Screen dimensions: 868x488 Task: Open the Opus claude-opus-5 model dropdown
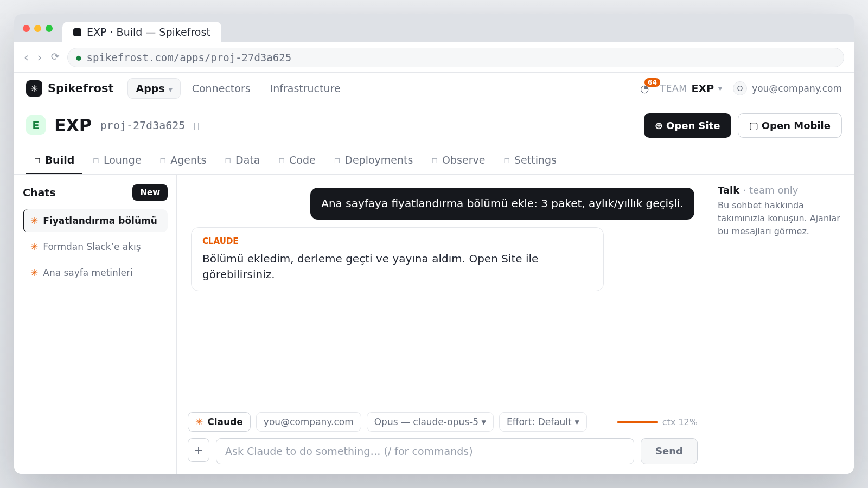(430, 422)
